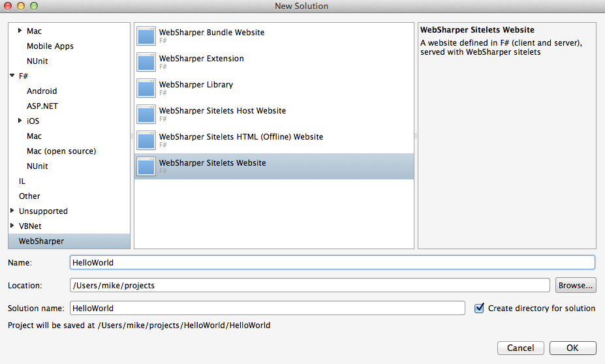Select the WebSharper category
Screen dimensions: 605x364
point(69,241)
